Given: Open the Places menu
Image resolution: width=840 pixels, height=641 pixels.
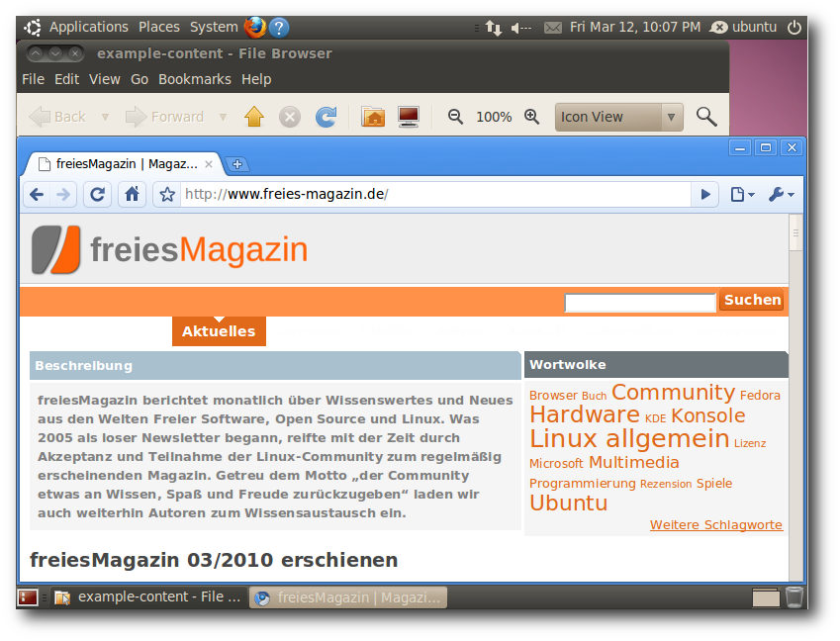Looking at the screenshot, I should click(x=159, y=27).
